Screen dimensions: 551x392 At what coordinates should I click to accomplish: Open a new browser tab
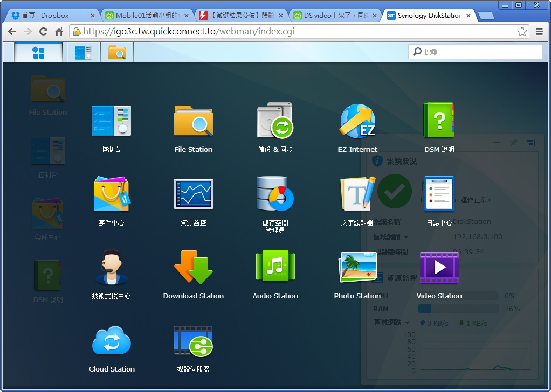(x=486, y=16)
